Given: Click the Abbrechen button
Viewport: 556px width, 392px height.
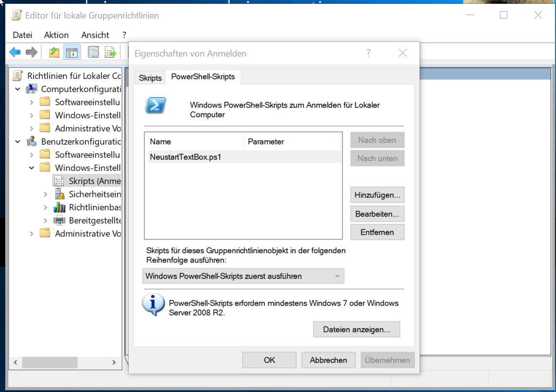Looking at the screenshot, I should point(328,360).
